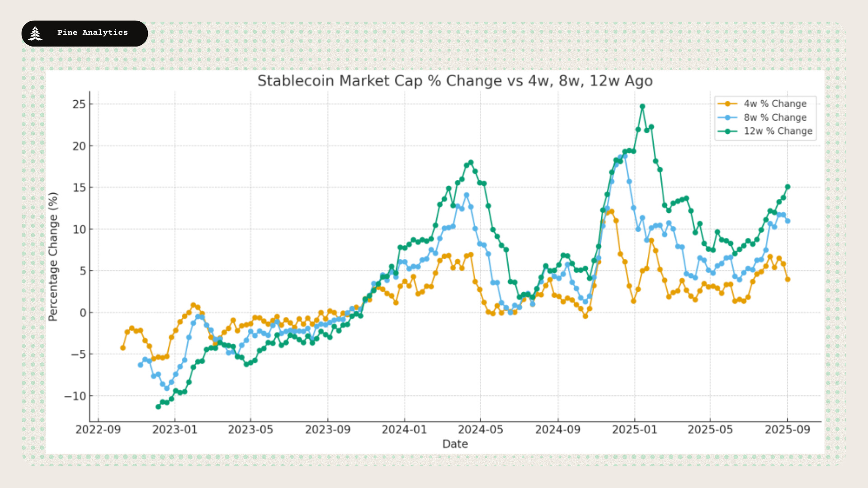Click the Pine Analytics brand label text
The width and height of the screenshot is (868, 488).
pos(92,33)
